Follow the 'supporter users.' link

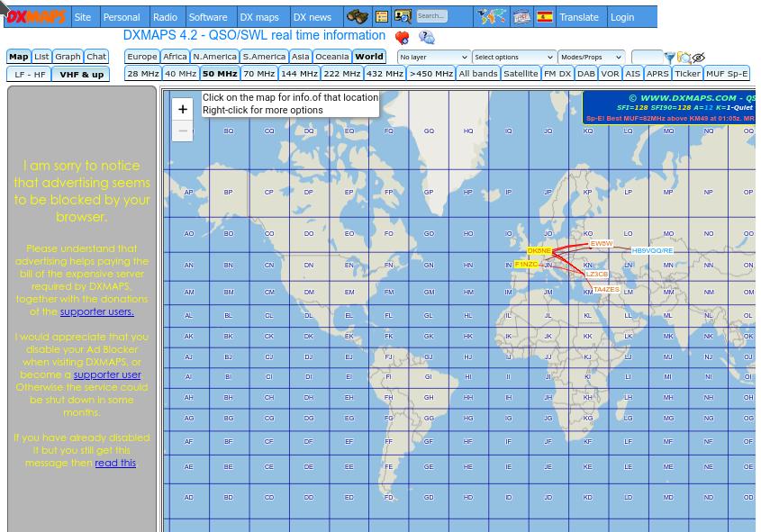click(97, 311)
